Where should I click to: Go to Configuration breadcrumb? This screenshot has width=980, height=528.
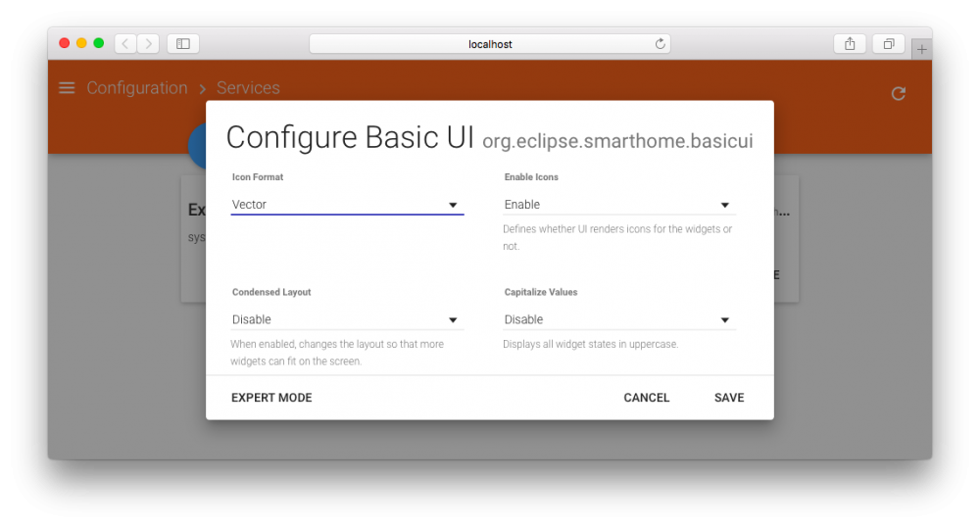click(137, 88)
